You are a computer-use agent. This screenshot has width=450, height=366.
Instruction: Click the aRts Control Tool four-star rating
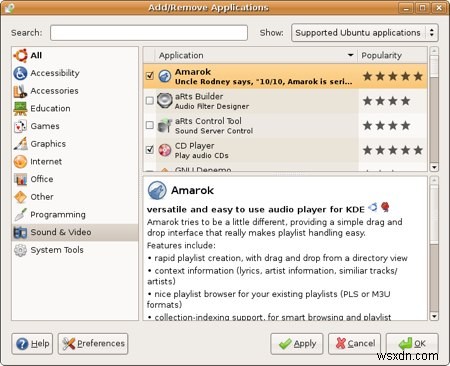[386, 125]
